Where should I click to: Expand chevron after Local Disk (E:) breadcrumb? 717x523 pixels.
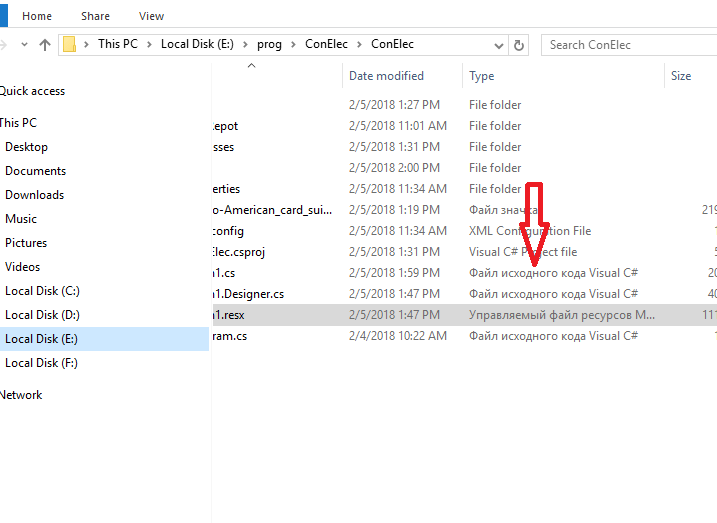245,44
